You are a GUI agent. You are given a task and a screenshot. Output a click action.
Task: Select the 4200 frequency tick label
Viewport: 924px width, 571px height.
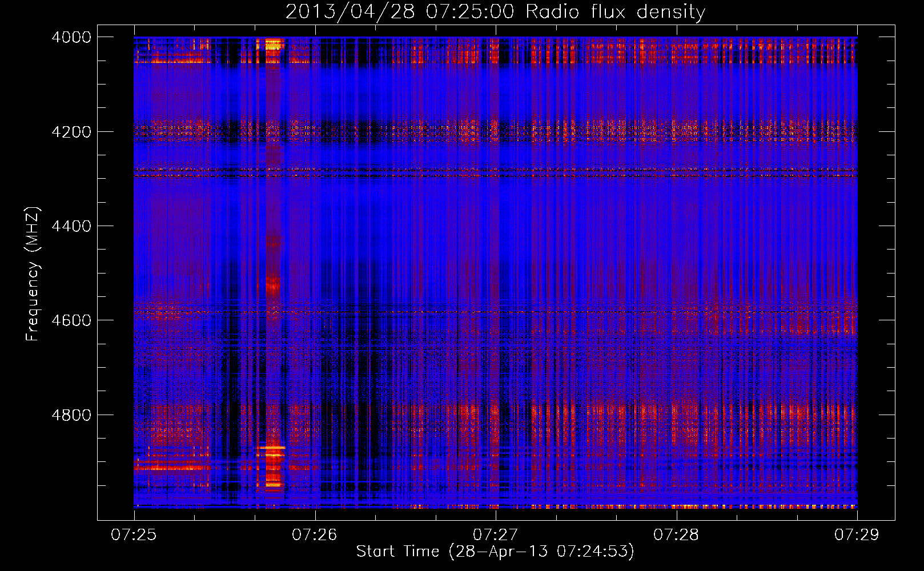71,132
